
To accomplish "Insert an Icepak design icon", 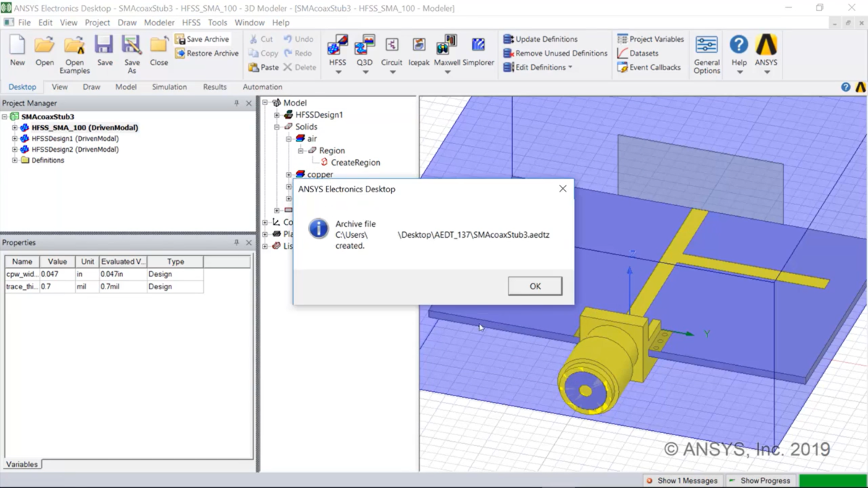I will point(419,45).
